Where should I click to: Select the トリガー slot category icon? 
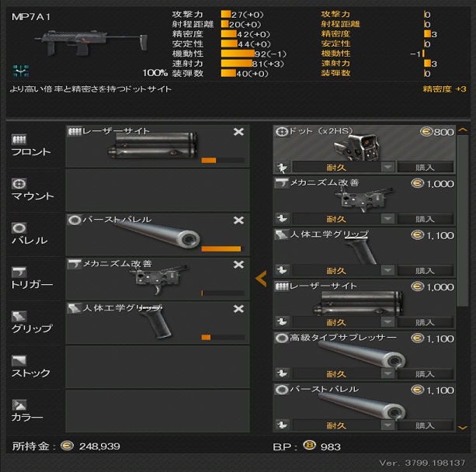[x=19, y=272]
